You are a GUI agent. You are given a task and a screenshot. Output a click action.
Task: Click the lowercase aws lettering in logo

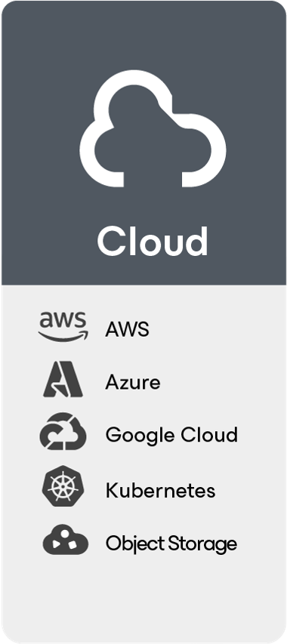point(63,320)
